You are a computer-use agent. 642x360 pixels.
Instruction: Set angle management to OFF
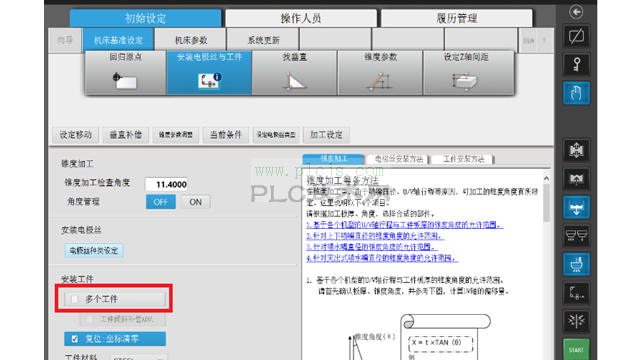160,202
